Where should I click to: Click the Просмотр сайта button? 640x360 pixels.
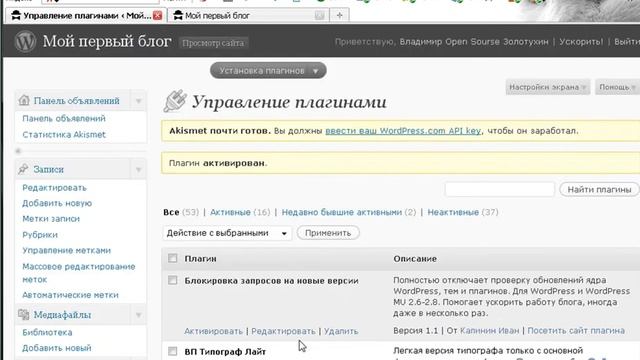pyautogui.click(x=213, y=43)
